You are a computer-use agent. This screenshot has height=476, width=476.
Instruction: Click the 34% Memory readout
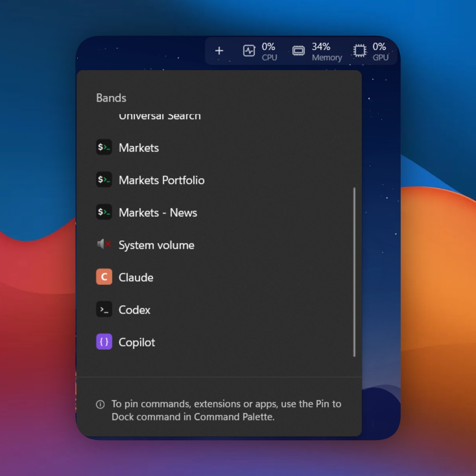[x=327, y=51]
